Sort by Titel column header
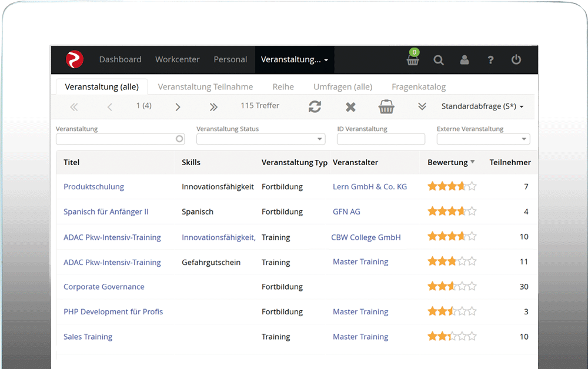Image resolution: width=588 pixels, height=369 pixels. pos(72,162)
